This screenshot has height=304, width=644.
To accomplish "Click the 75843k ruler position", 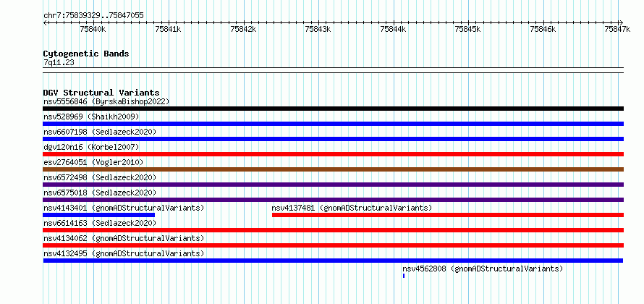I will (x=318, y=29).
